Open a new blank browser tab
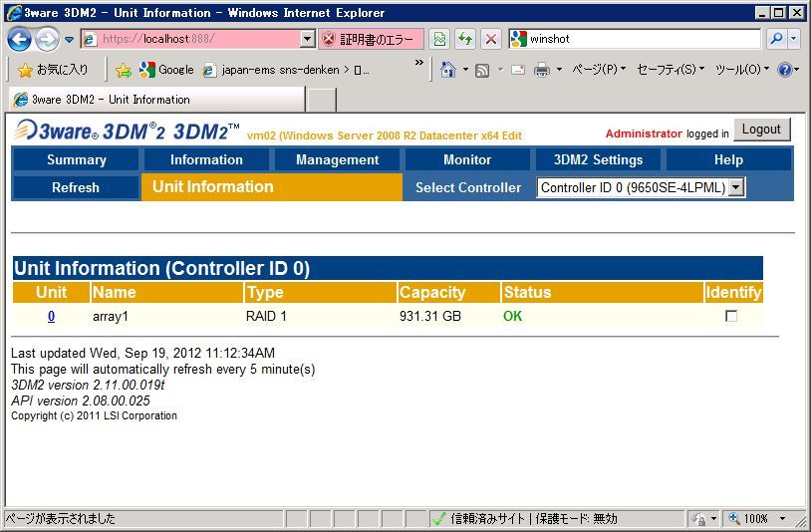Screen dimensions: 811x532 coord(321,100)
